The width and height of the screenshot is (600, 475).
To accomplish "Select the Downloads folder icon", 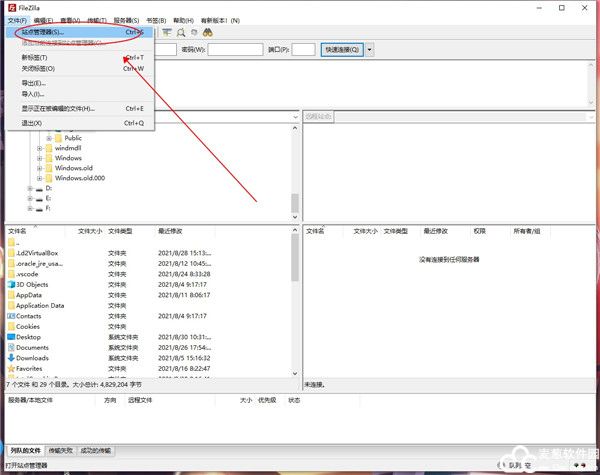I will coord(11,358).
